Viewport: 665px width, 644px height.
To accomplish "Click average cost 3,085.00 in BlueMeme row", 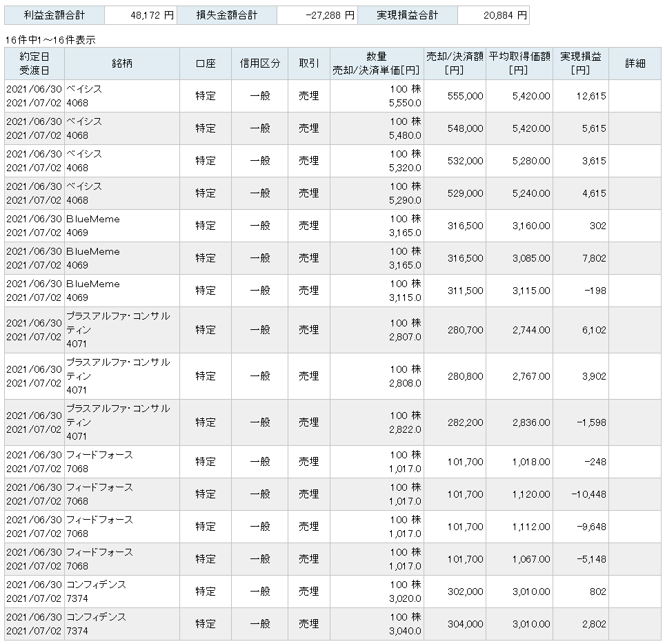I will [531, 258].
